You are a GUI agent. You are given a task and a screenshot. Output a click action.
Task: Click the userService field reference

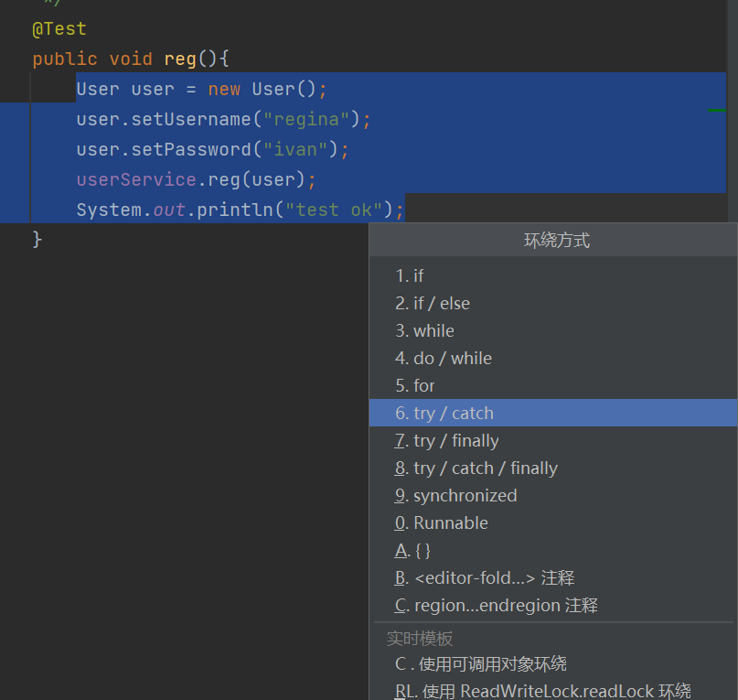(136, 179)
